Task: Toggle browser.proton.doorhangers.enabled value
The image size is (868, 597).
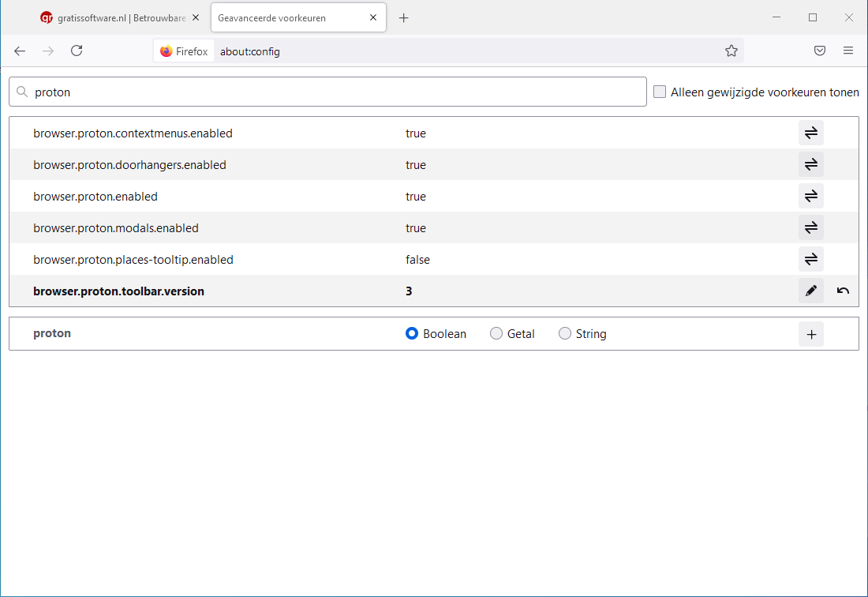Action: coord(810,165)
